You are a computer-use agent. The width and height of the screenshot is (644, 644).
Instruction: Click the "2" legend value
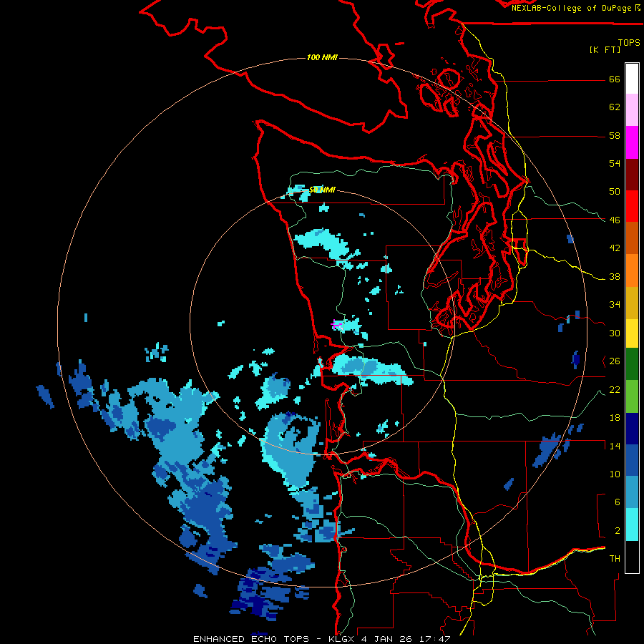click(617, 531)
